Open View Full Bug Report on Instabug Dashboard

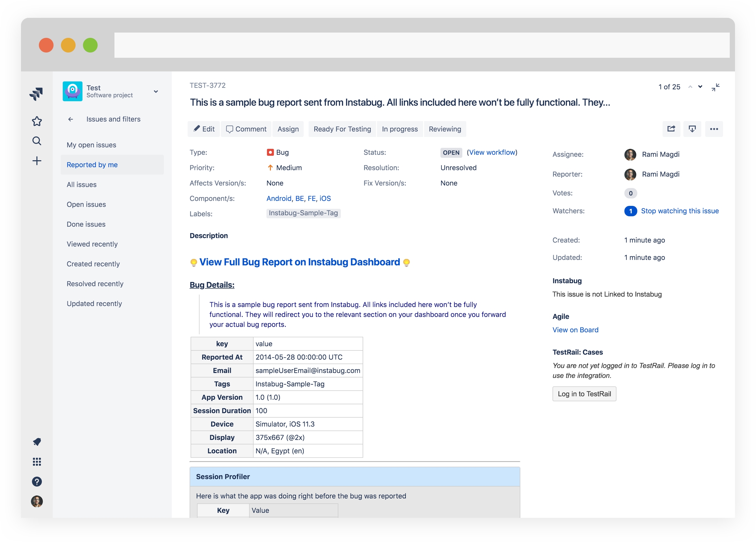pos(299,262)
